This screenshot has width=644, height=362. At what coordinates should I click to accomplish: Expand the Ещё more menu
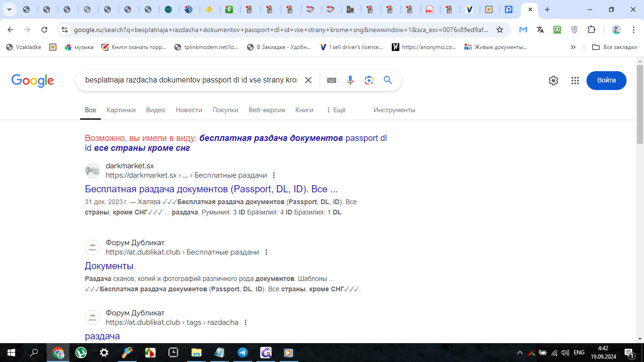[x=336, y=110]
